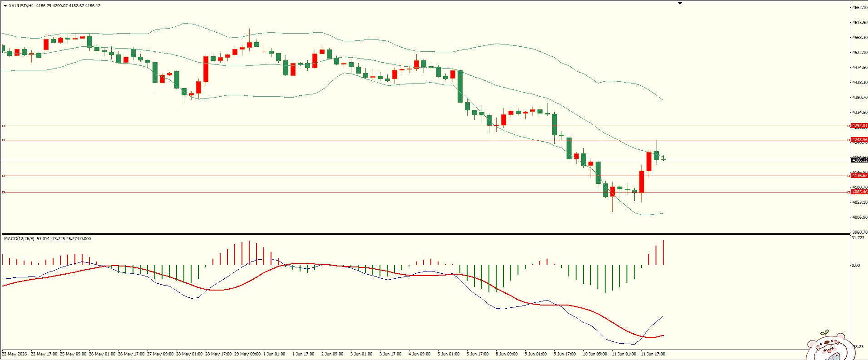
Task: Click the 4662.10 value on the price scale
Action: [x=860, y=7]
